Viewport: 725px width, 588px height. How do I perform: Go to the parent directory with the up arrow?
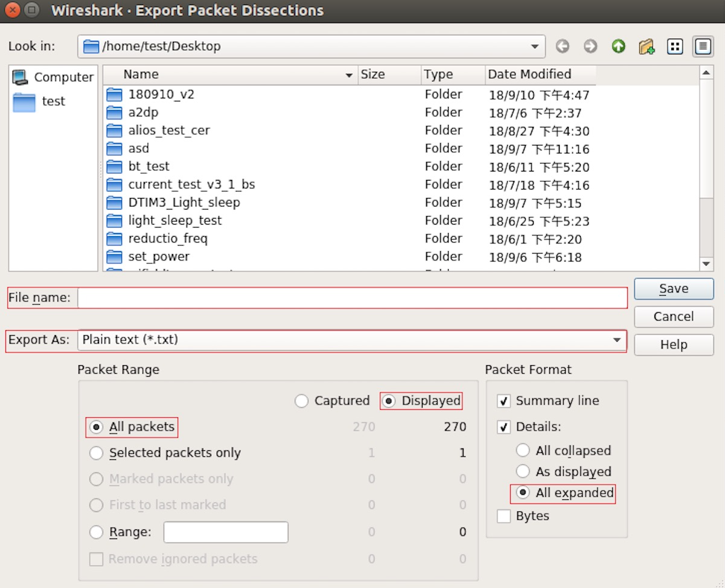(x=618, y=46)
